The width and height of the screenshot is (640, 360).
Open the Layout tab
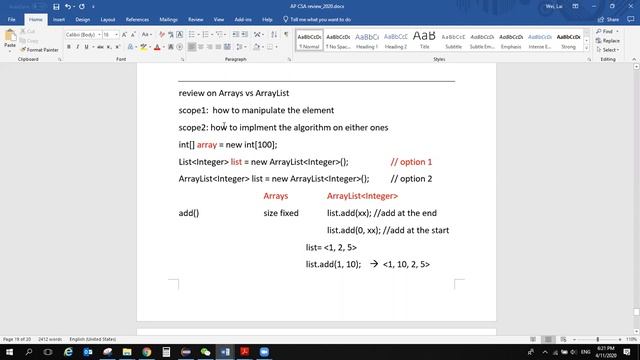pos(108,20)
